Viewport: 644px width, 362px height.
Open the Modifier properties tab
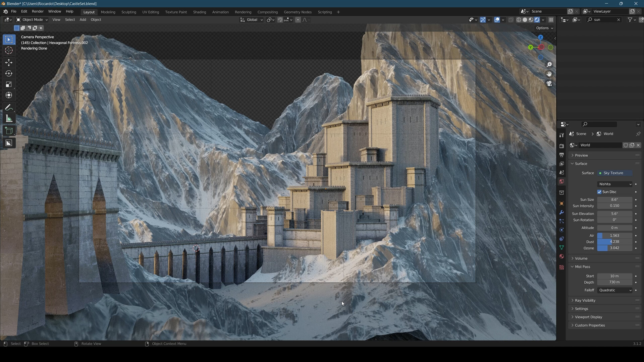561,212
